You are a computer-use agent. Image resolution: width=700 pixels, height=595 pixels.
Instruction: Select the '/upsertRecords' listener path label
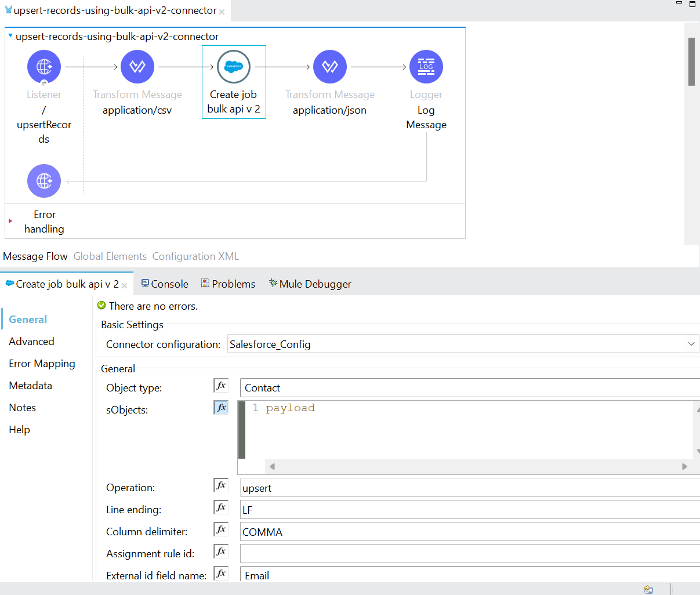[x=44, y=125]
